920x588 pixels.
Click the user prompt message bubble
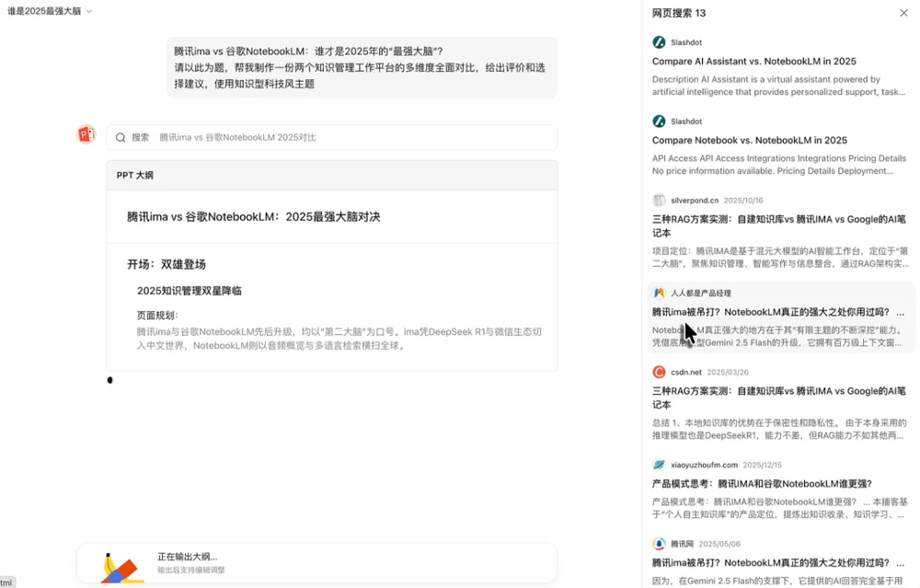pyautogui.click(x=362, y=67)
